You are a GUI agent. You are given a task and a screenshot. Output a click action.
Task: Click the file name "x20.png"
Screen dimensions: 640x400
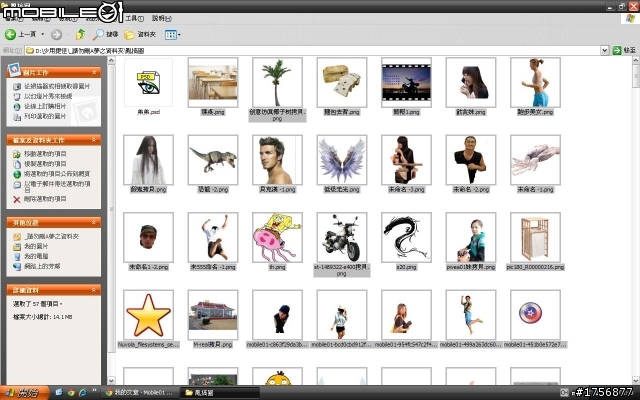pos(406,267)
